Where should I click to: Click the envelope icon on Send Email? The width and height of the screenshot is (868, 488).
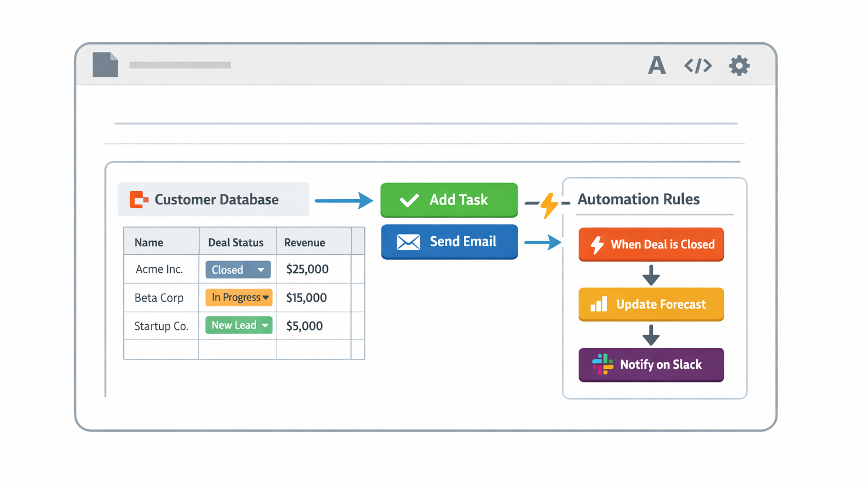[408, 242]
